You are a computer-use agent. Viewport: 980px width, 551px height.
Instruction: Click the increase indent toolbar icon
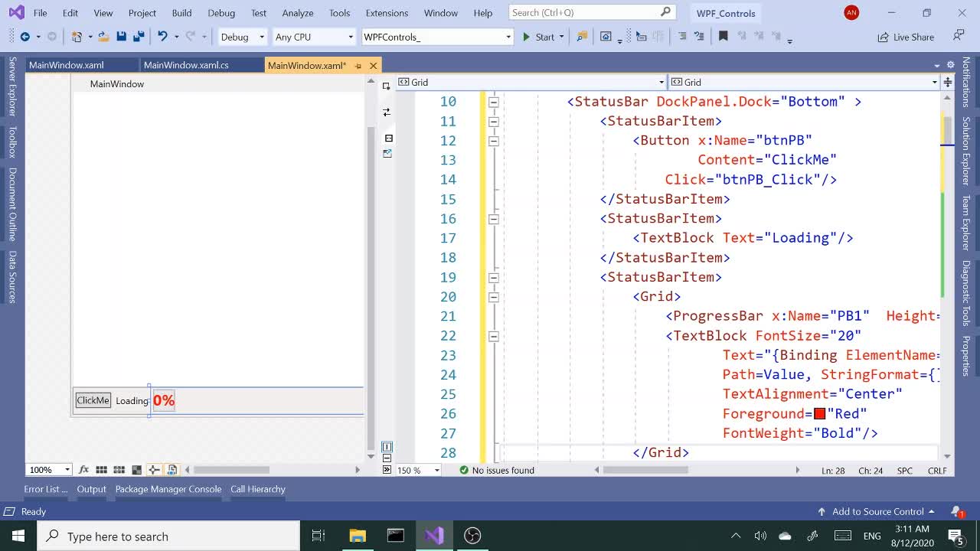[x=681, y=37]
